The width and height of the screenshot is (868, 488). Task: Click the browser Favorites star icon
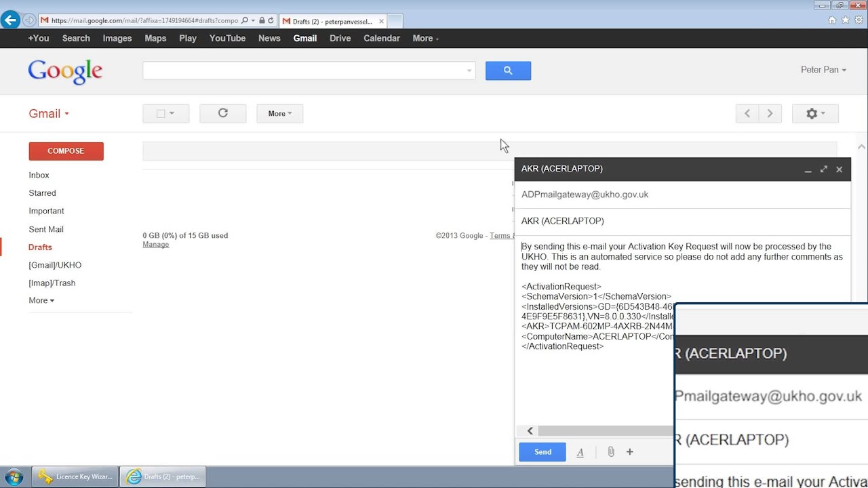coord(845,20)
